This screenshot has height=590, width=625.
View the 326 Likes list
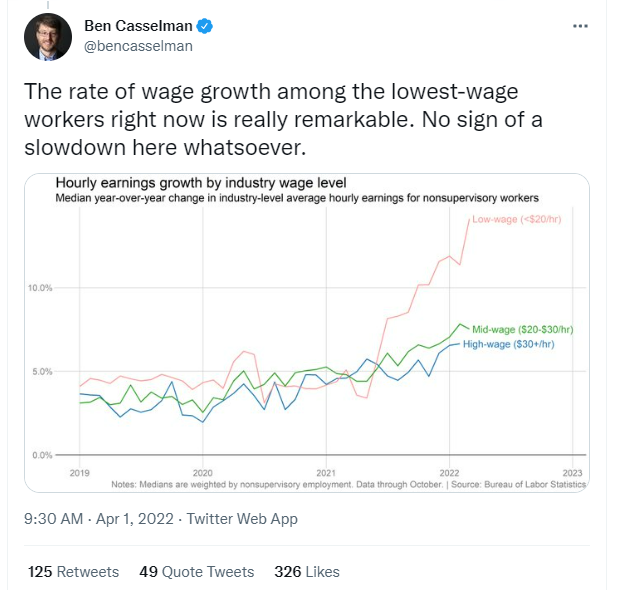pos(307,572)
